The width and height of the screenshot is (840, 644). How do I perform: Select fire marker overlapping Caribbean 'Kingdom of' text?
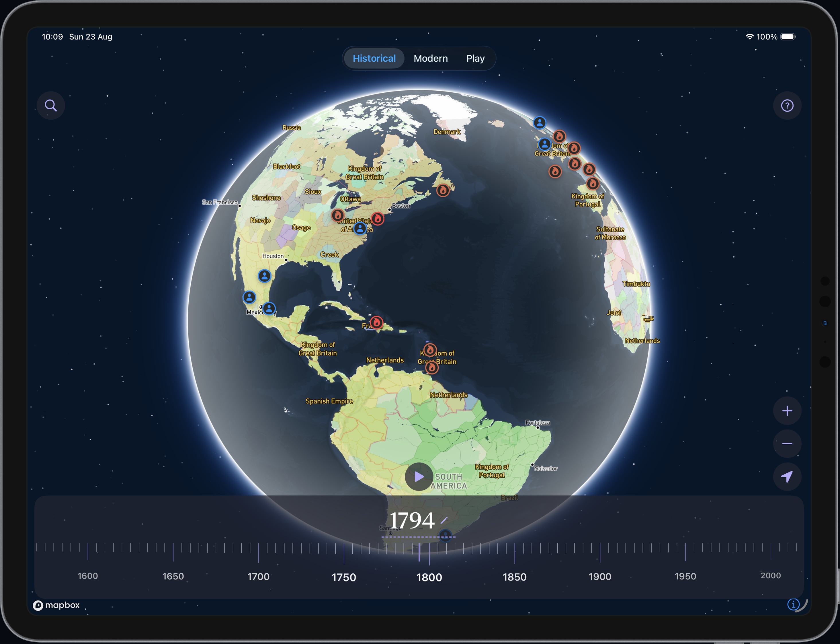click(430, 350)
